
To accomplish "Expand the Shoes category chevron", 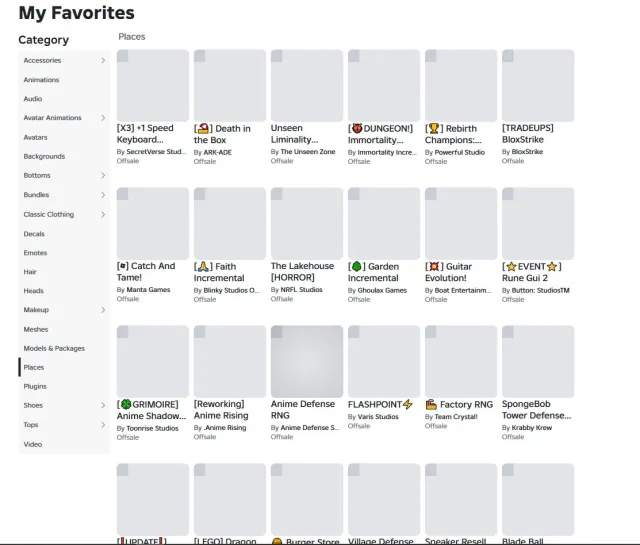I will pyautogui.click(x=103, y=405).
